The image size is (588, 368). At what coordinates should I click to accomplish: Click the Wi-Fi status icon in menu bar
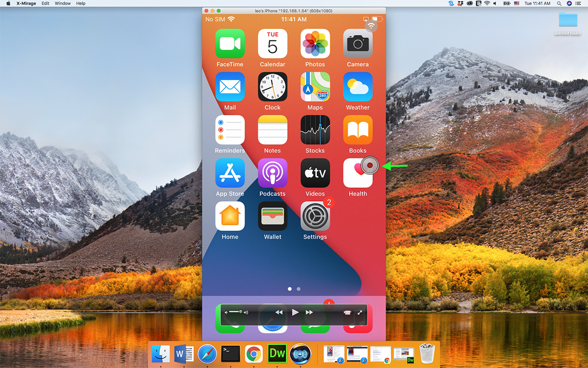(x=487, y=3)
